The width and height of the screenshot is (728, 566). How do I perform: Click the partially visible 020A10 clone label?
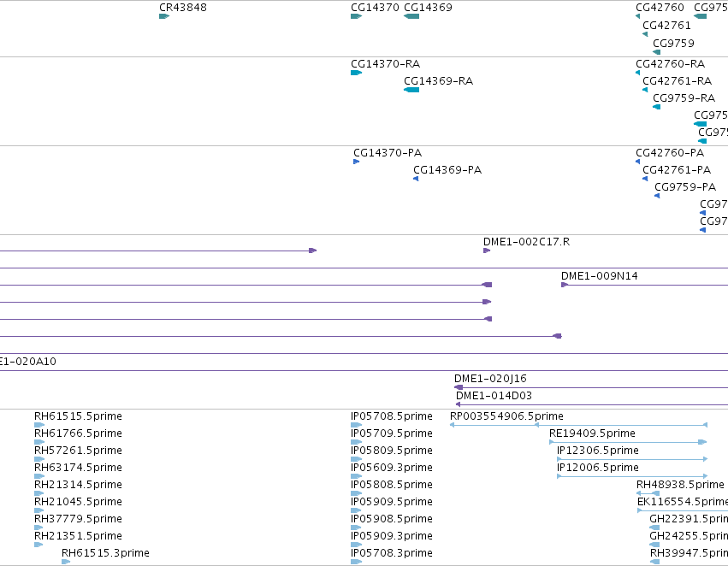tap(28, 362)
